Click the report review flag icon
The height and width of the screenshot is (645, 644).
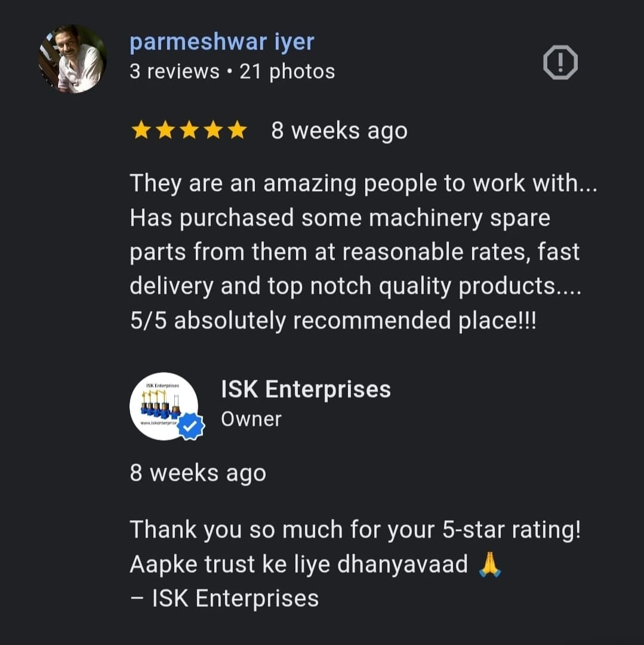(560, 62)
